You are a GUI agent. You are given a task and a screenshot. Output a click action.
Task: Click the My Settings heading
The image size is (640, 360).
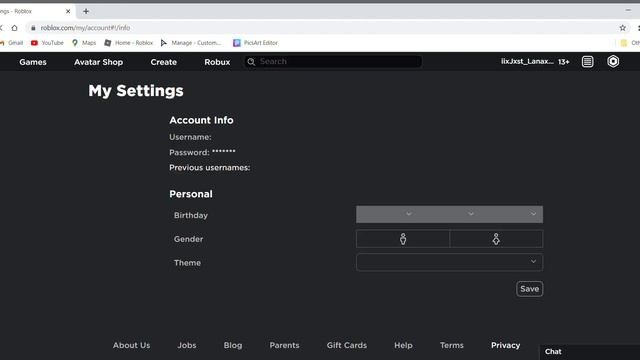(x=136, y=91)
